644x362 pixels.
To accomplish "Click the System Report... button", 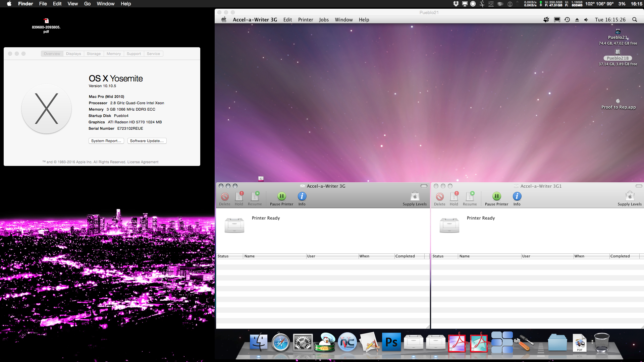I will 106,141.
